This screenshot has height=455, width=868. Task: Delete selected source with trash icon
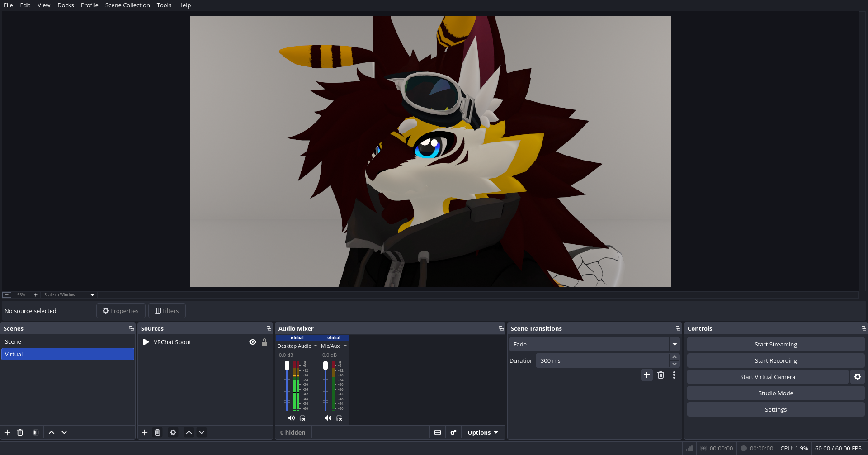[157, 432]
